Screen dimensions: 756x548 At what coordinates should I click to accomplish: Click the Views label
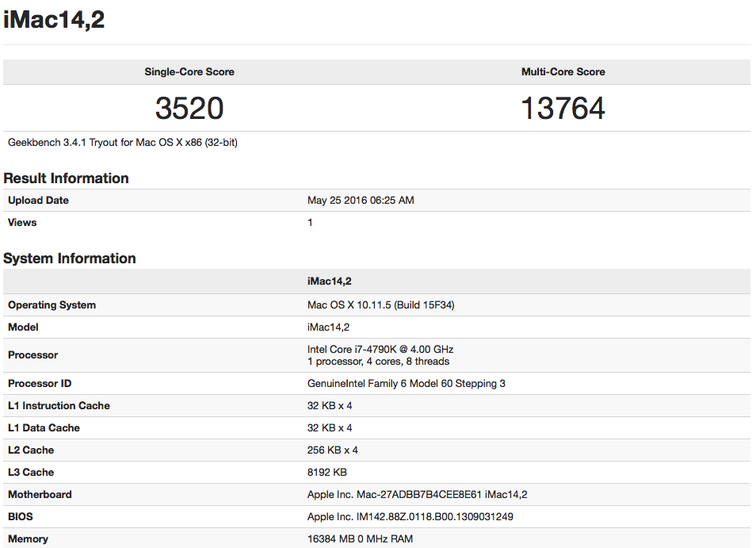point(22,222)
